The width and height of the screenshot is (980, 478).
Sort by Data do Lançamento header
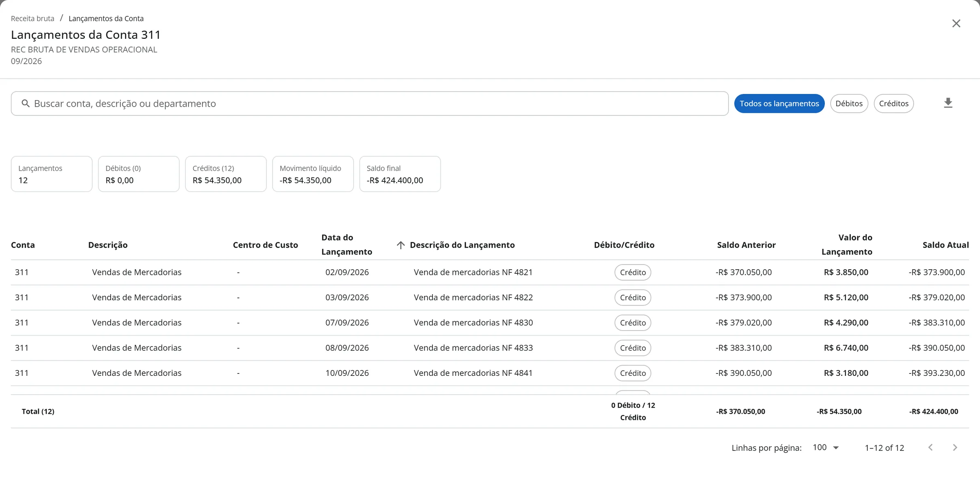(x=347, y=244)
